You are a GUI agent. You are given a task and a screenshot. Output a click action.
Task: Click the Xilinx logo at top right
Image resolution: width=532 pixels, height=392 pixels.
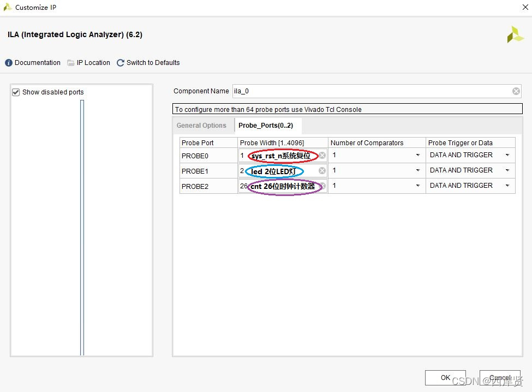click(x=515, y=34)
